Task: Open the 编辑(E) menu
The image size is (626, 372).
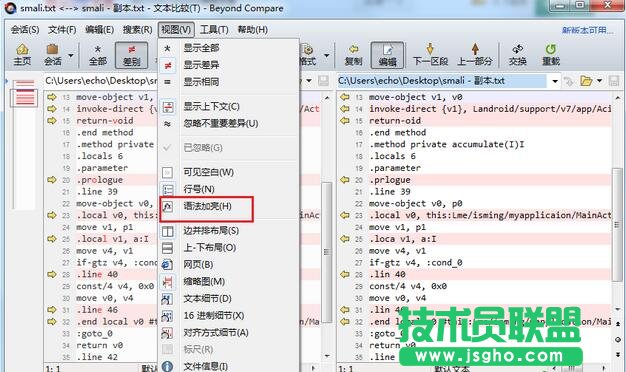Action: pos(99,30)
